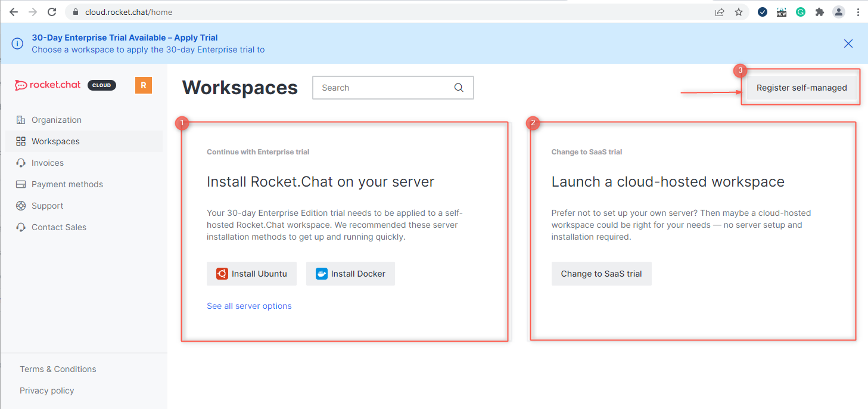Viewport: 868px width, 409px height.
Task: Click 'Change to SaaS trial' card label
Action: coord(587,152)
